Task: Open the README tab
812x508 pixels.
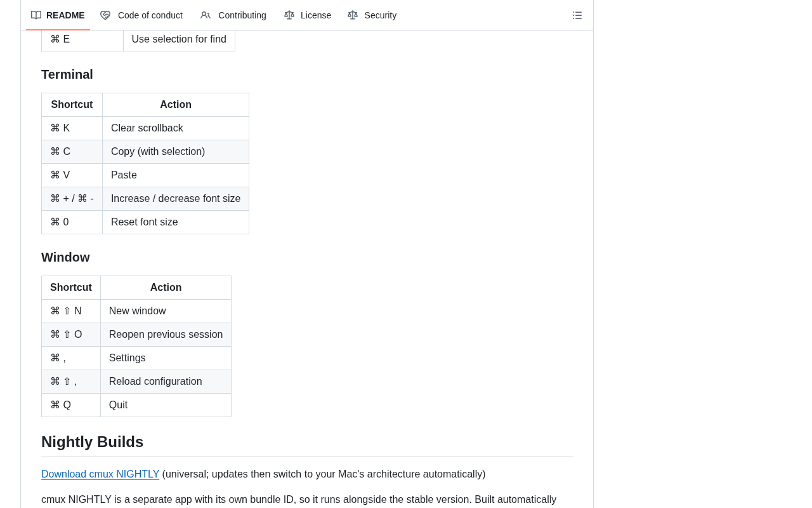Action: pyautogui.click(x=58, y=15)
